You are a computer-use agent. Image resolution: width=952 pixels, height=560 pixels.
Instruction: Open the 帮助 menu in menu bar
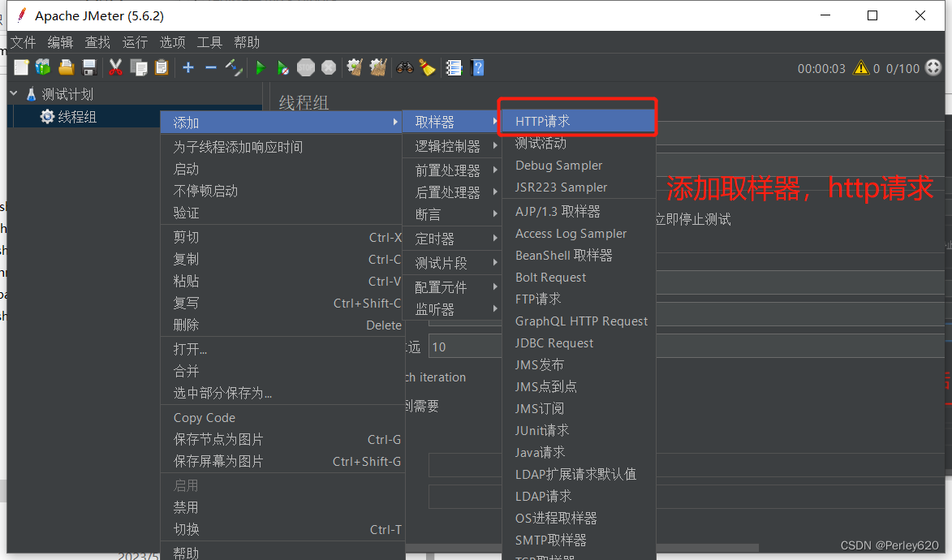click(247, 42)
